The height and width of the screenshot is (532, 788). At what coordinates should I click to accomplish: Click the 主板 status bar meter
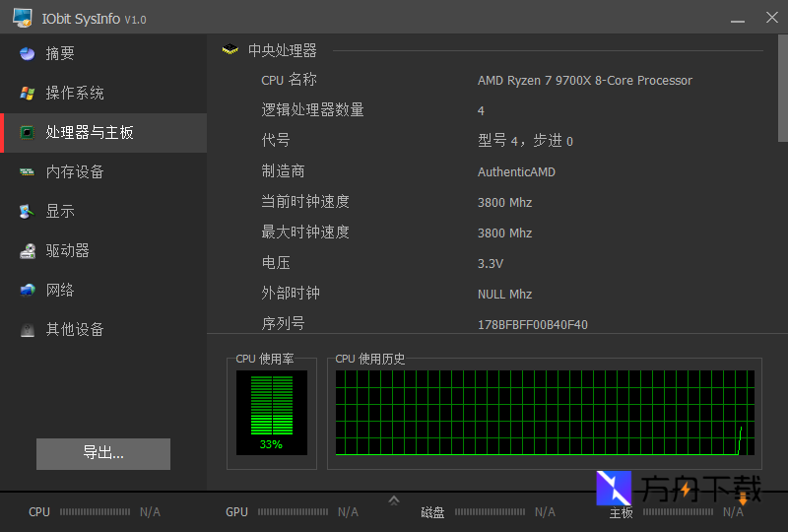677,512
